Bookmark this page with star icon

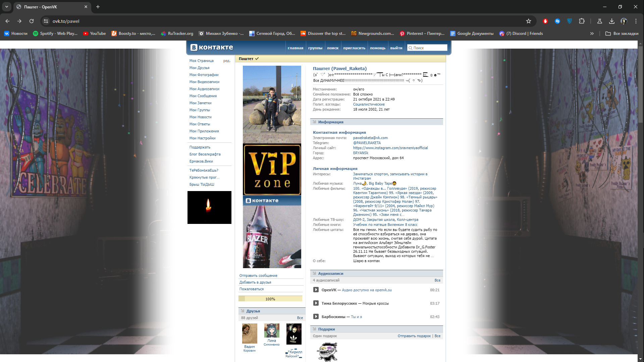tap(529, 21)
